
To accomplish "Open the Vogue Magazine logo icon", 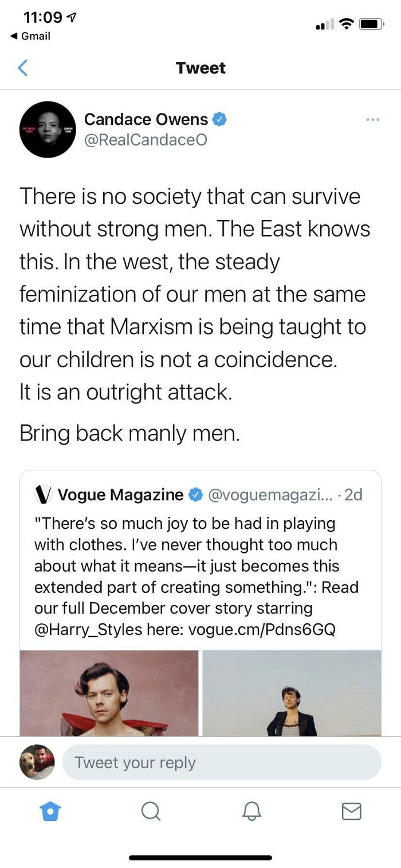I will tap(44, 494).
